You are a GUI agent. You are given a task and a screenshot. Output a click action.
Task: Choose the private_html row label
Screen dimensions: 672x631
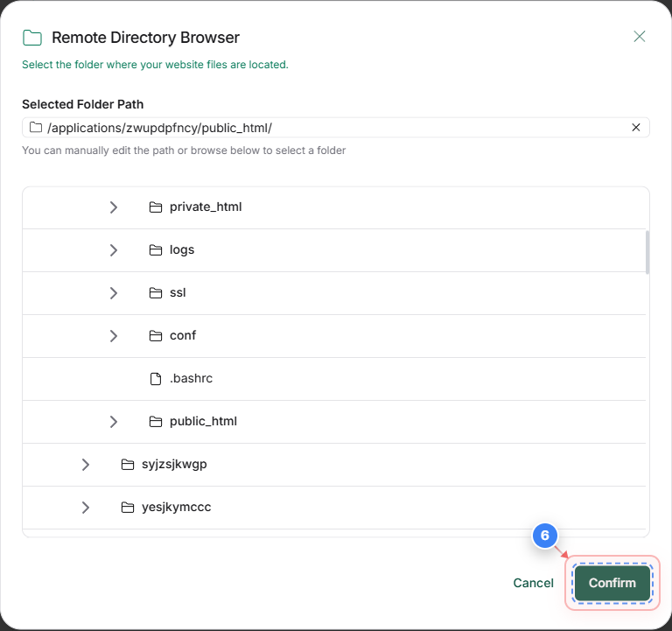(206, 207)
